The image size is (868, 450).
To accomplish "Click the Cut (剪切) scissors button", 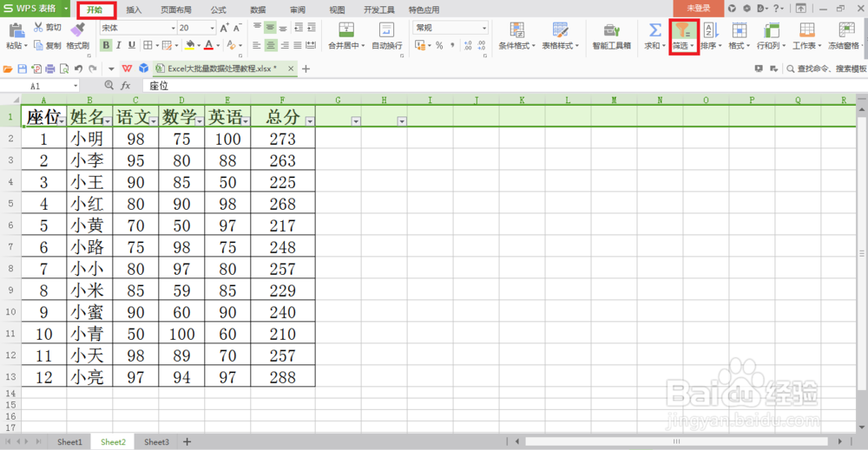I will (x=47, y=27).
